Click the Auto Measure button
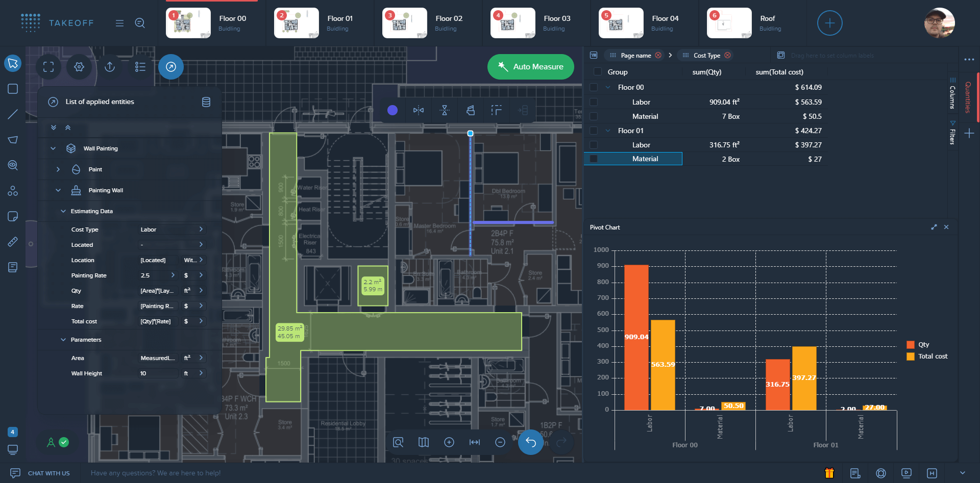This screenshot has height=483, width=980. (530, 66)
